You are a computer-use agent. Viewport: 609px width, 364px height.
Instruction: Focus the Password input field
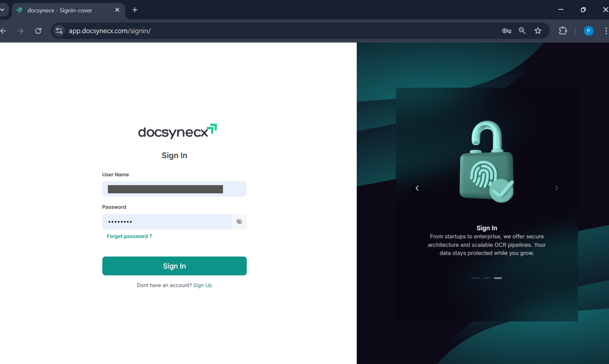[x=166, y=221]
